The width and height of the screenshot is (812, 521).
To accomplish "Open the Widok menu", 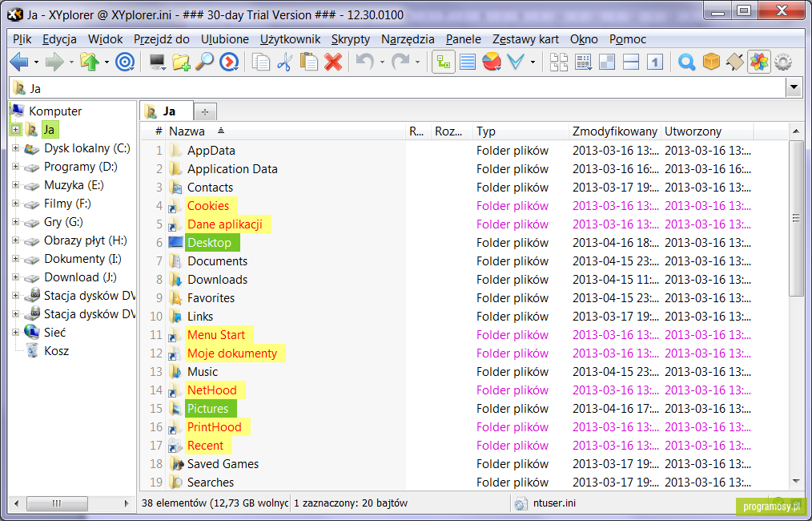I will [x=105, y=39].
